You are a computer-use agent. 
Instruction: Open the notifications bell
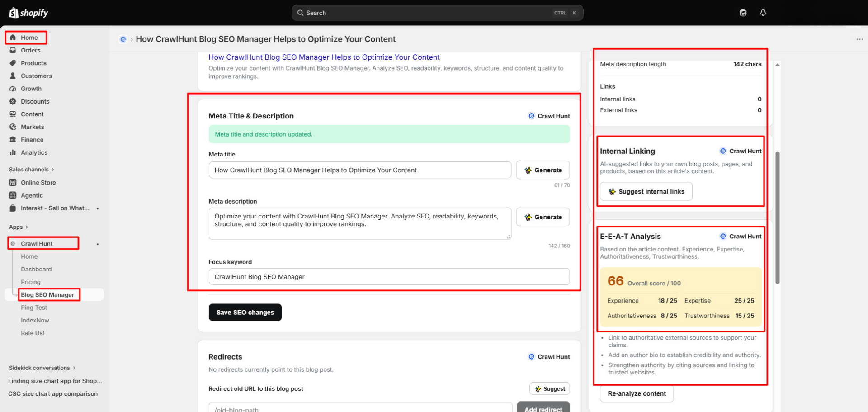[x=763, y=13]
